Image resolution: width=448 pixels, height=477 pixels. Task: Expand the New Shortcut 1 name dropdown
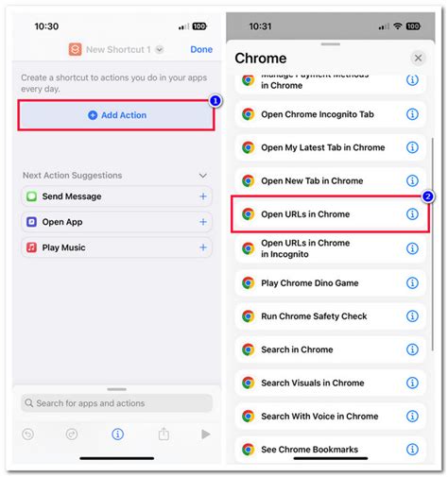coord(160,49)
